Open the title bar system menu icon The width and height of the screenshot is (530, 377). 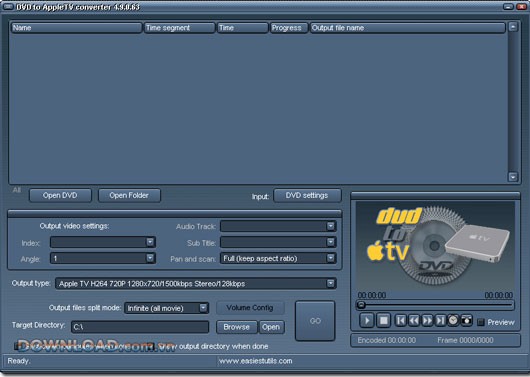pyautogui.click(x=8, y=6)
